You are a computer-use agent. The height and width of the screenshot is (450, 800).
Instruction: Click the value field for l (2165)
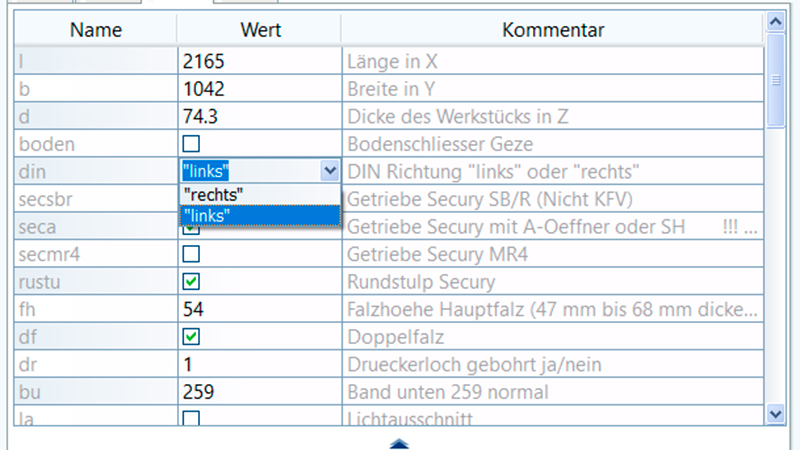pyautogui.click(x=260, y=61)
